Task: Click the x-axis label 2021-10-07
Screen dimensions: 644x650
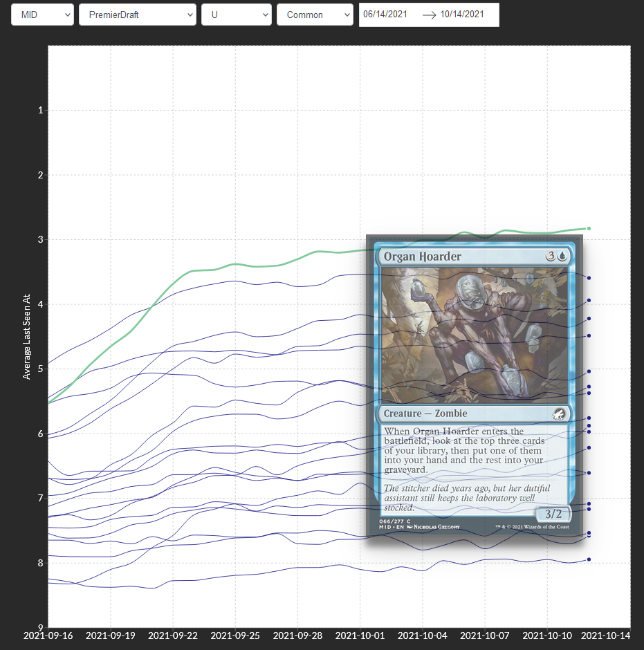Action: click(x=485, y=635)
